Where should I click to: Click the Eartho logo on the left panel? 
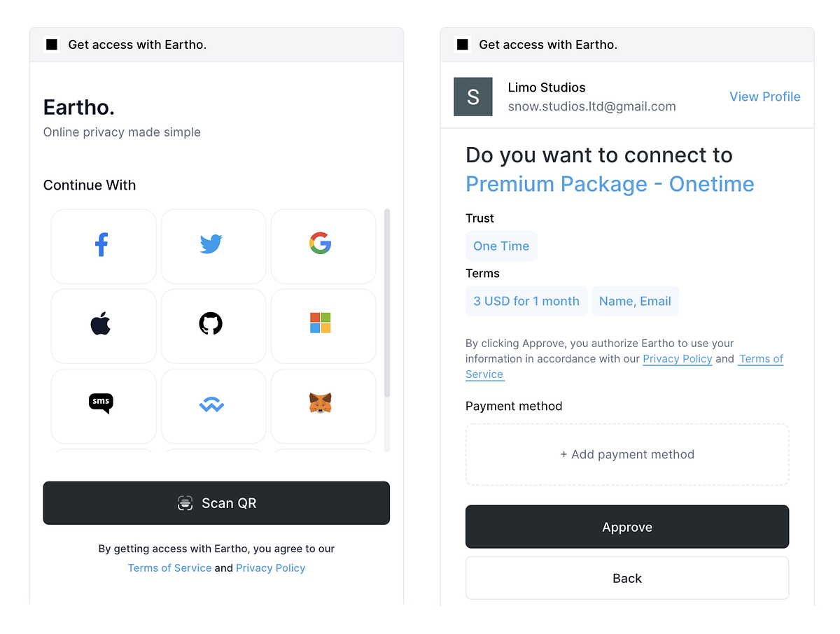[78, 107]
